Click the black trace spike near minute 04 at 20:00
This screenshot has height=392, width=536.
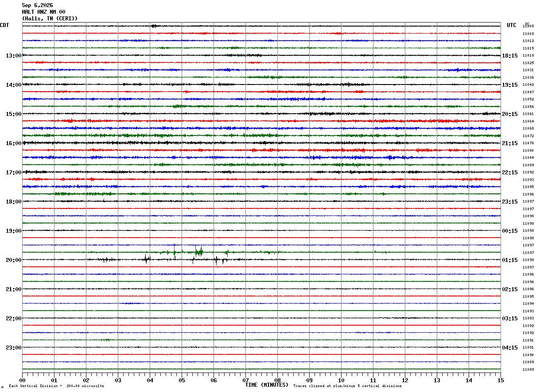(x=147, y=259)
